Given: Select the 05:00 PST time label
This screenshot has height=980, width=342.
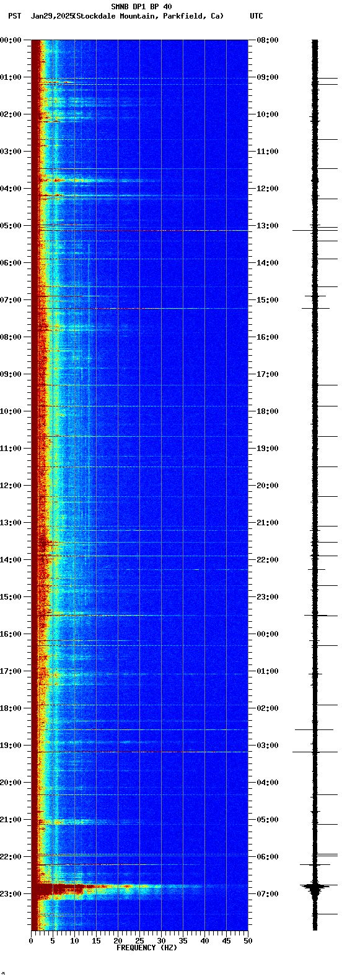Looking at the screenshot, I should [11, 226].
